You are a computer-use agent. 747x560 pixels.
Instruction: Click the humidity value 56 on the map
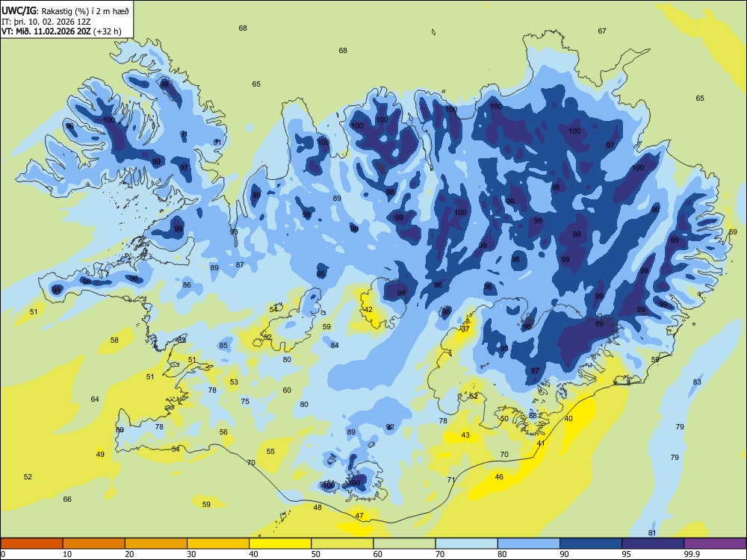223,432
